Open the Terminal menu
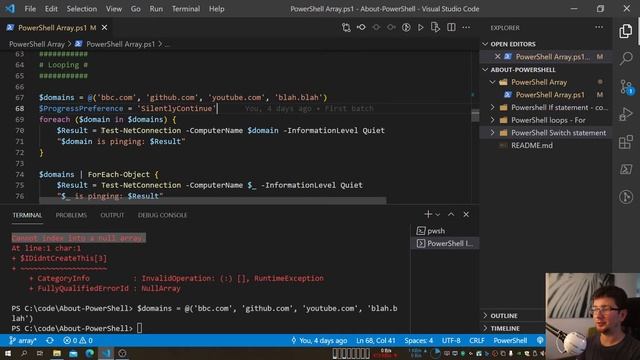The width and height of the screenshot is (640, 360). point(186,9)
